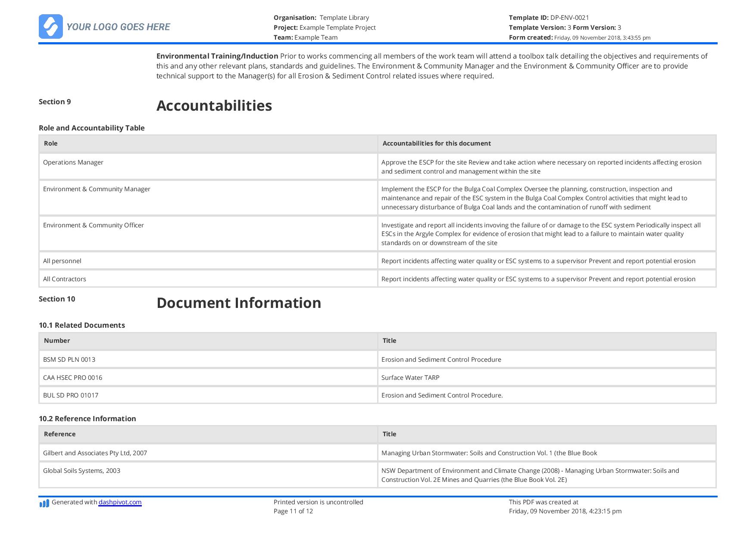This screenshot has height=534, width=756.
Task: Click the 'Section 10' label
Action: (x=57, y=299)
